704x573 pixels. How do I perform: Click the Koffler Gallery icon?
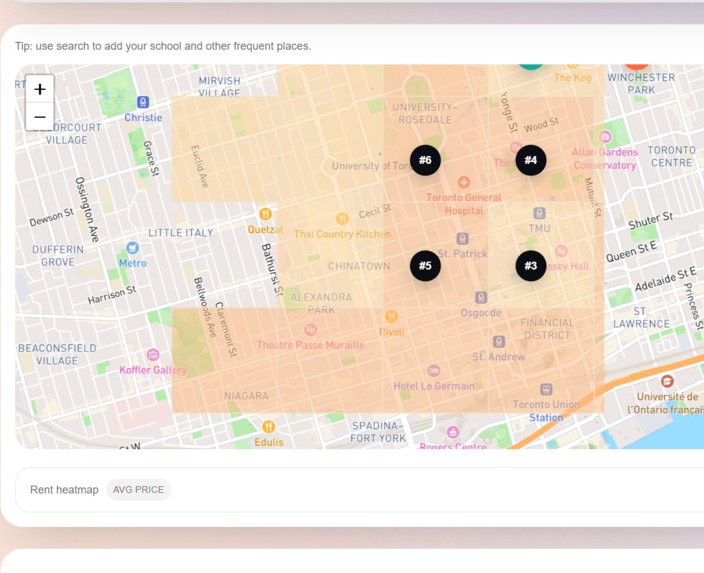point(153,355)
